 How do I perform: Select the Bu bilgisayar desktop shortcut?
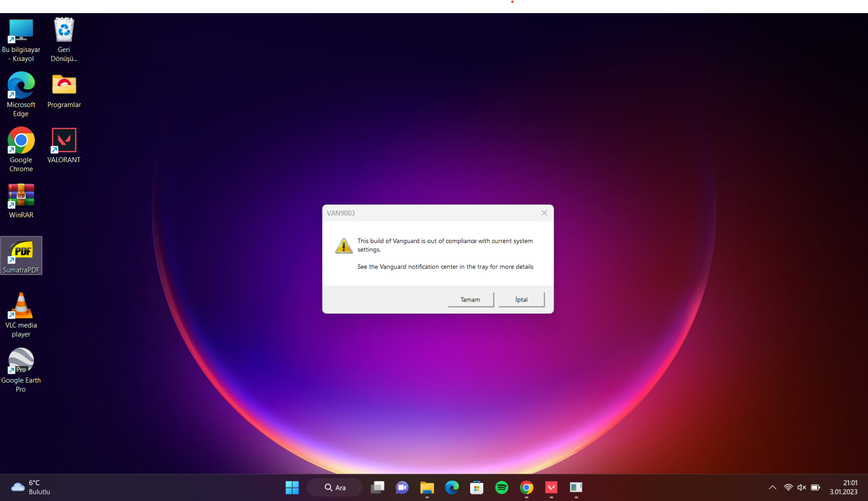(x=21, y=40)
